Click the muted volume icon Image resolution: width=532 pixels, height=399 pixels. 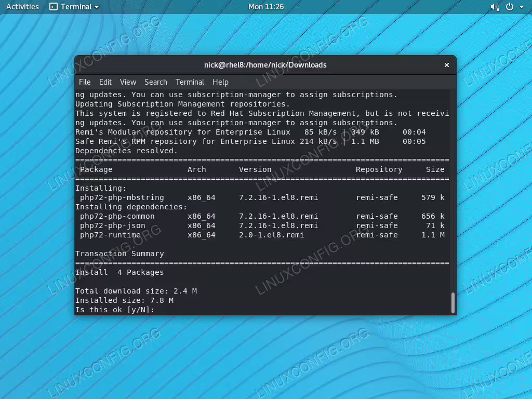tap(495, 7)
